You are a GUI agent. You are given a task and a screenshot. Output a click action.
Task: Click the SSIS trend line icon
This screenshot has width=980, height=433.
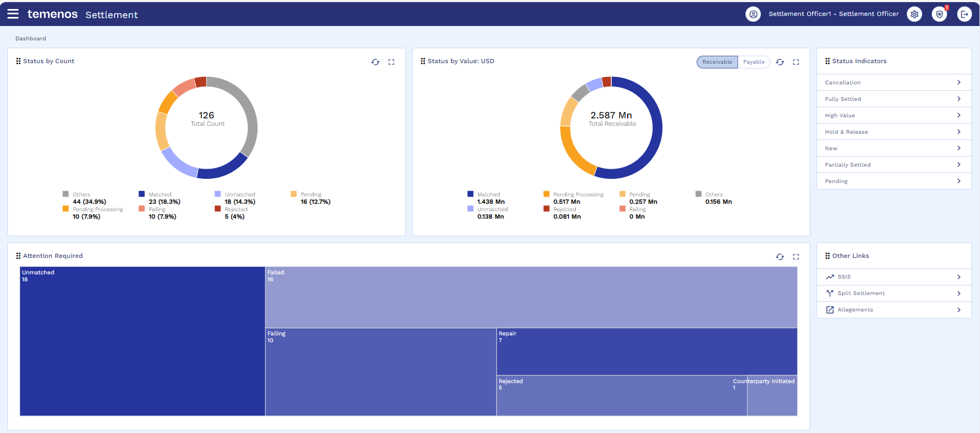tap(830, 277)
